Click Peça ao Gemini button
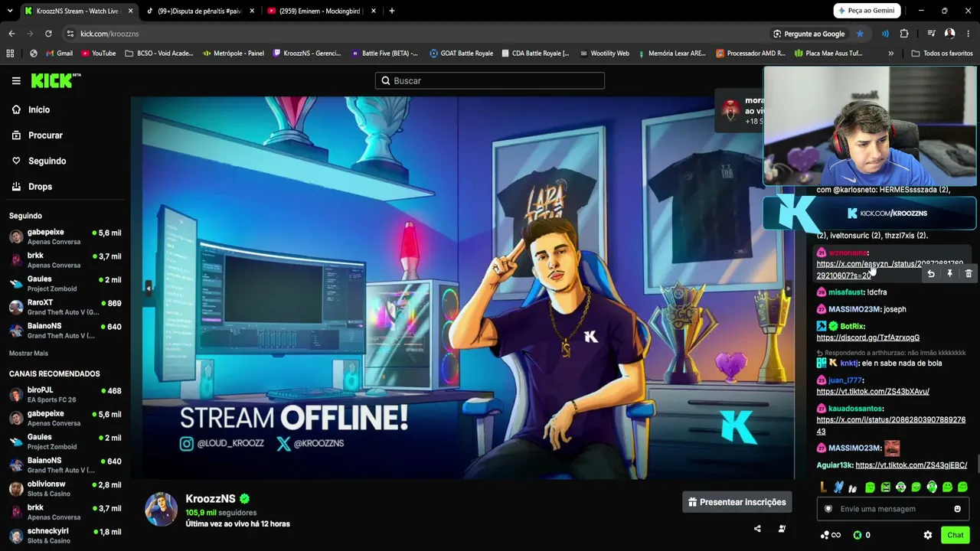Image resolution: width=980 pixels, height=551 pixels. (866, 11)
